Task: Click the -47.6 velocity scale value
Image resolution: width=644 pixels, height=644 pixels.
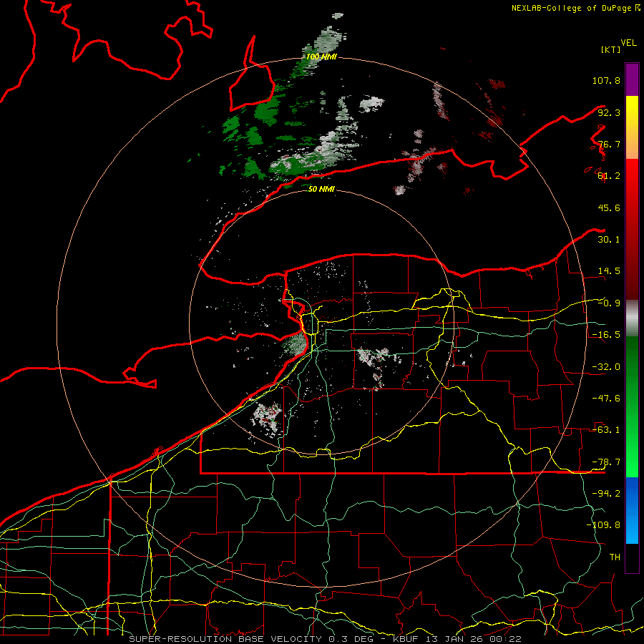Action: 606,399
